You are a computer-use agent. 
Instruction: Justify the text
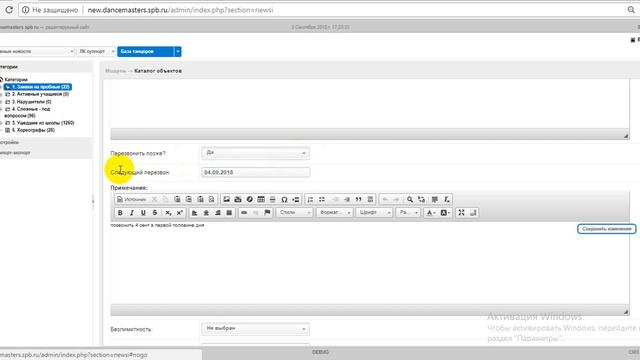[x=229, y=213]
